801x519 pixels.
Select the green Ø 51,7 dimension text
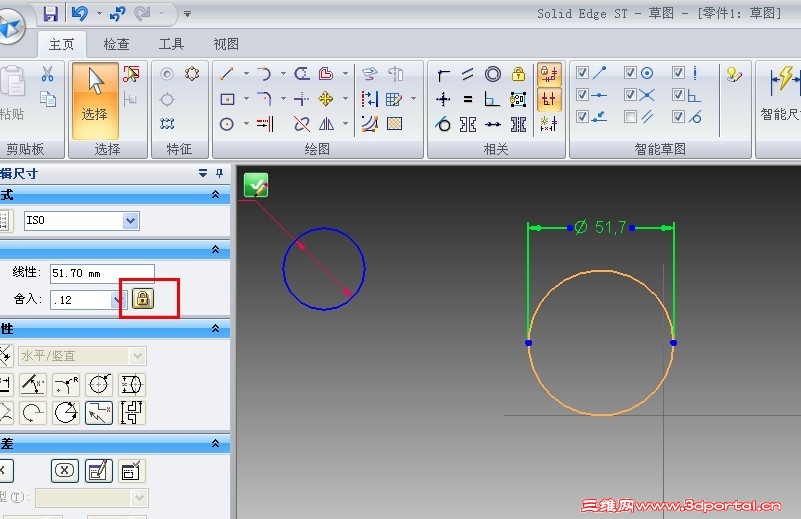pyautogui.click(x=600, y=227)
